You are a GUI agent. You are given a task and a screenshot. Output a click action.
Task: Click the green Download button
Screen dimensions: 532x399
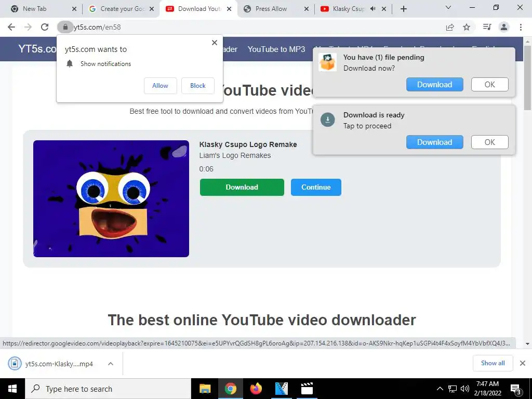(x=242, y=187)
